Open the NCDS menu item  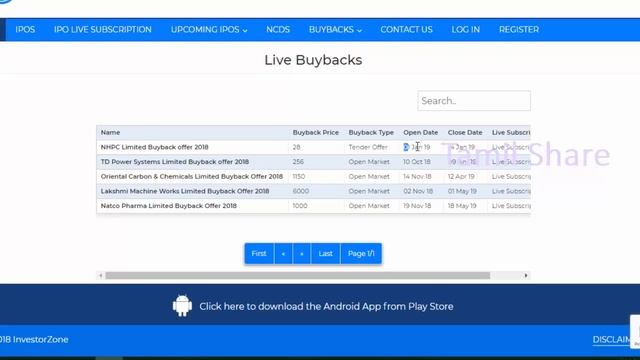pyautogui.click(x=278, y=30)
